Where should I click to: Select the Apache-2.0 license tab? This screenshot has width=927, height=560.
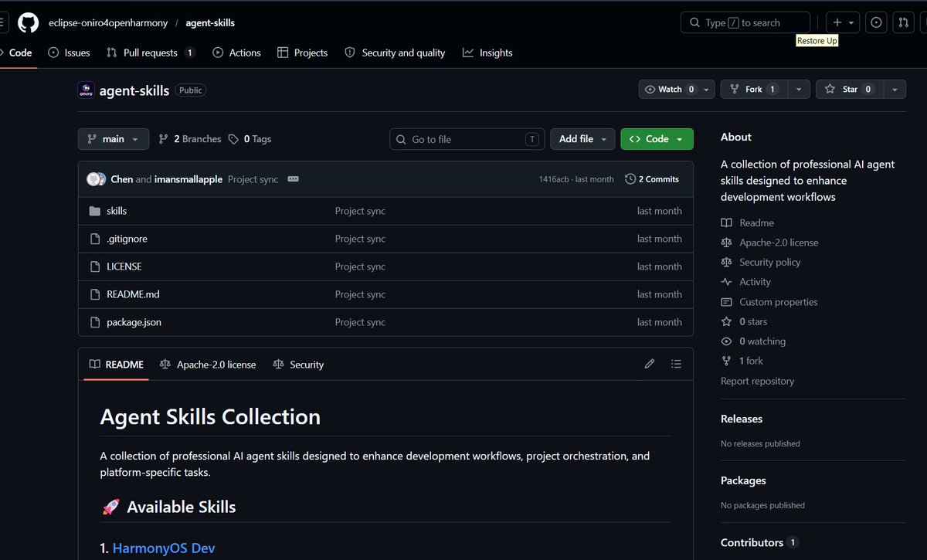207,365
